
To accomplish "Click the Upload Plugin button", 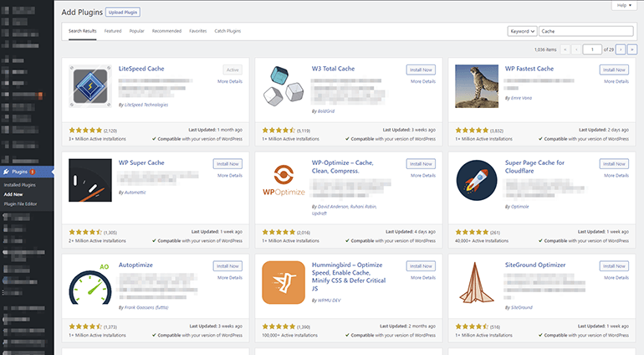I will (x=123, y=13).
